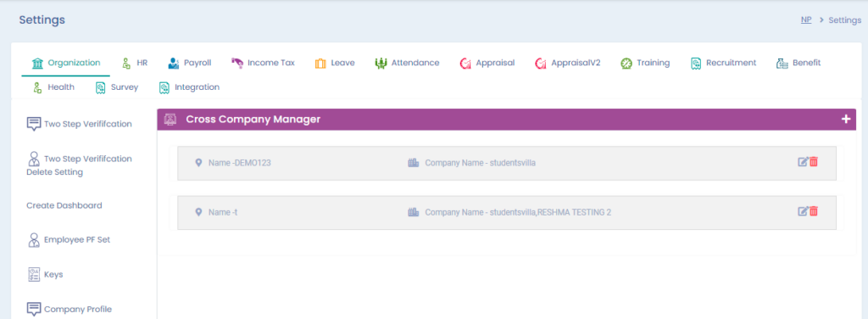
Task: Delete the entry named t
Action: [814, 211]
